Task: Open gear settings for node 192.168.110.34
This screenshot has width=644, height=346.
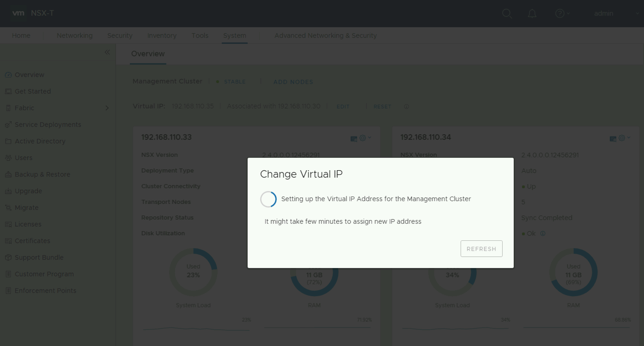Action: (x=622, y=138)
